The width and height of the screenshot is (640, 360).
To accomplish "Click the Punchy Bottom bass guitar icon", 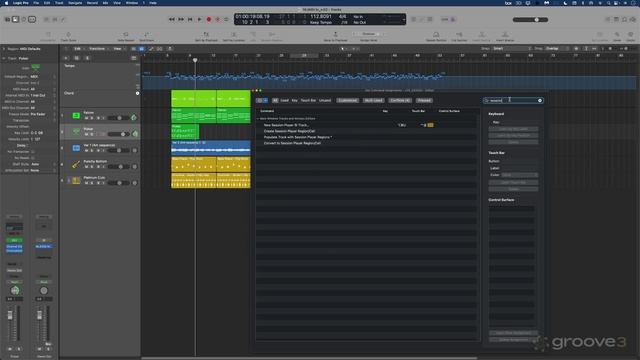I will tap(76, 164).
